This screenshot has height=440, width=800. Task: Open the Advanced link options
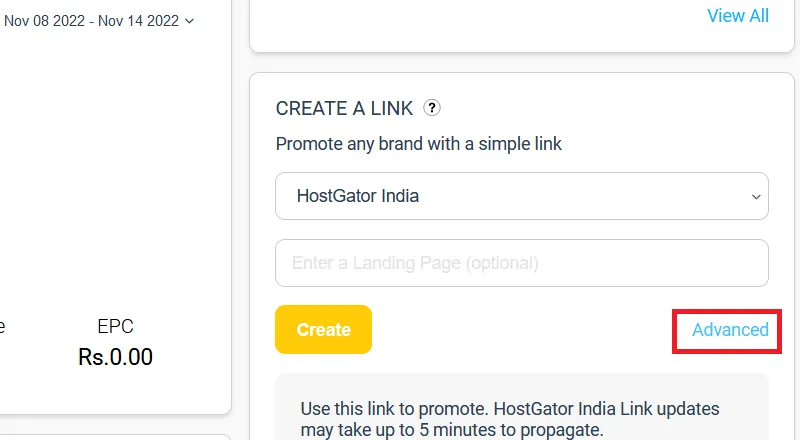[730, 330]
